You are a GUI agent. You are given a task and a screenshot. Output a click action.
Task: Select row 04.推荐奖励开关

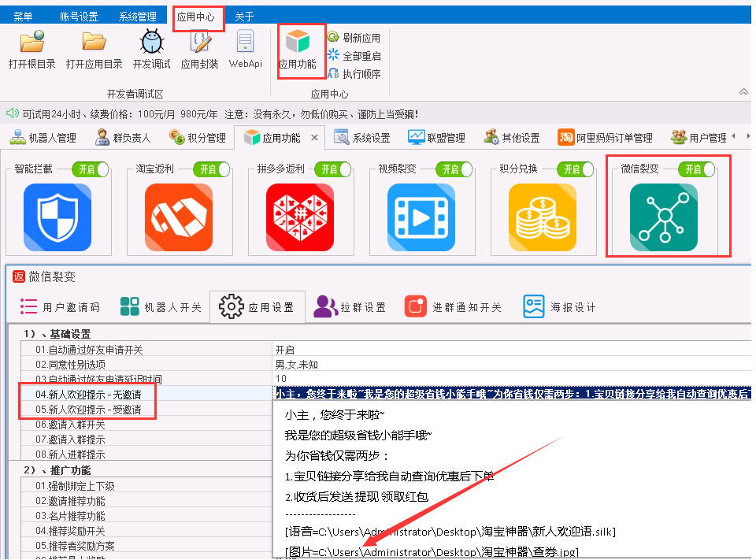(146, 531)
